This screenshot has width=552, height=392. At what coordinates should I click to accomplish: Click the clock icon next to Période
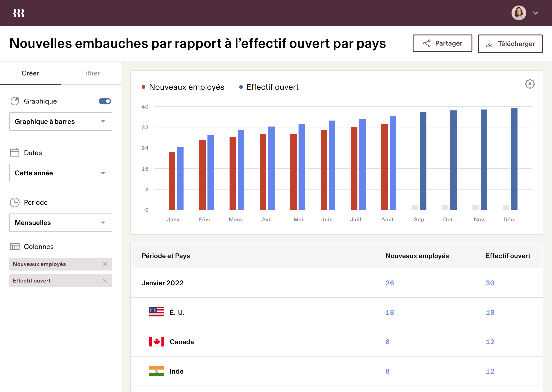click(15, 202)
